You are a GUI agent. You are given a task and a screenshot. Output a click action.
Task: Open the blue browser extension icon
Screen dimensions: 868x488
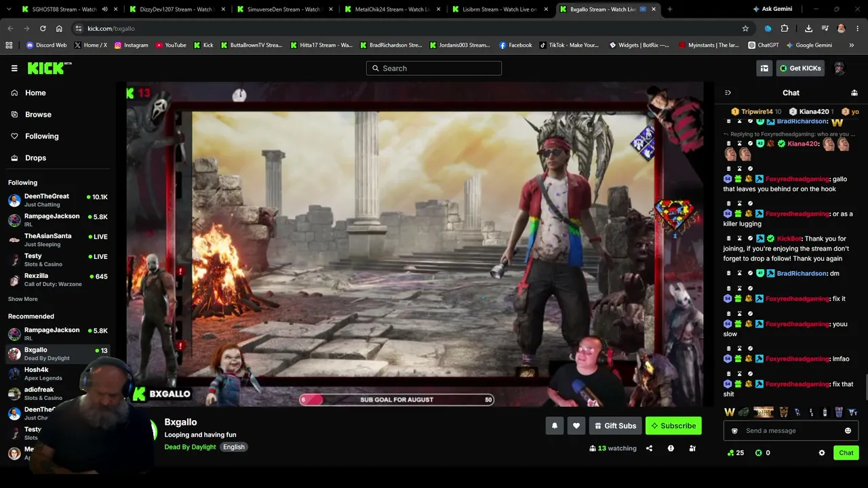pyautogui.click(x=768, y=28)
